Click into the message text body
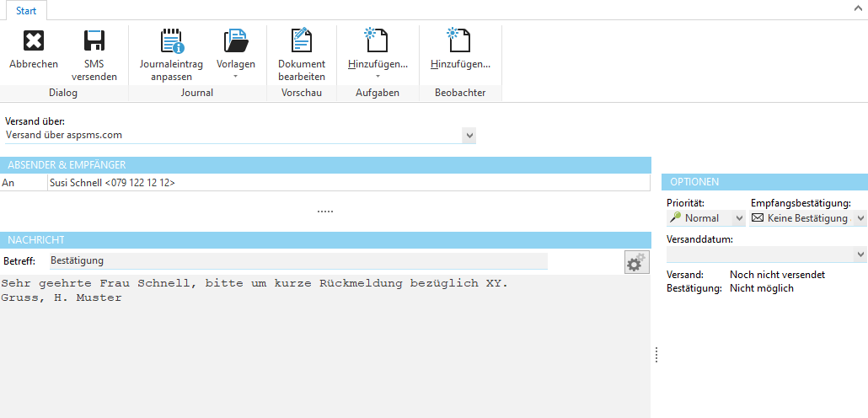The width and height of the screenshot is (868, 418). click(325, 346)
